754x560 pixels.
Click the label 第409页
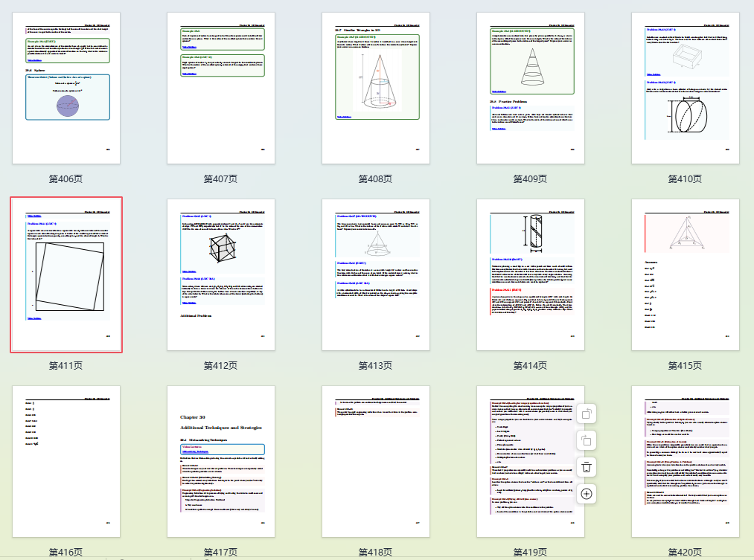tap(531, 179)
